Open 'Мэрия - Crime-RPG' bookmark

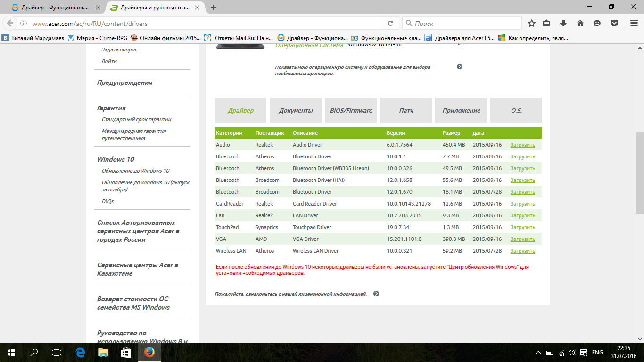point(98,38)
